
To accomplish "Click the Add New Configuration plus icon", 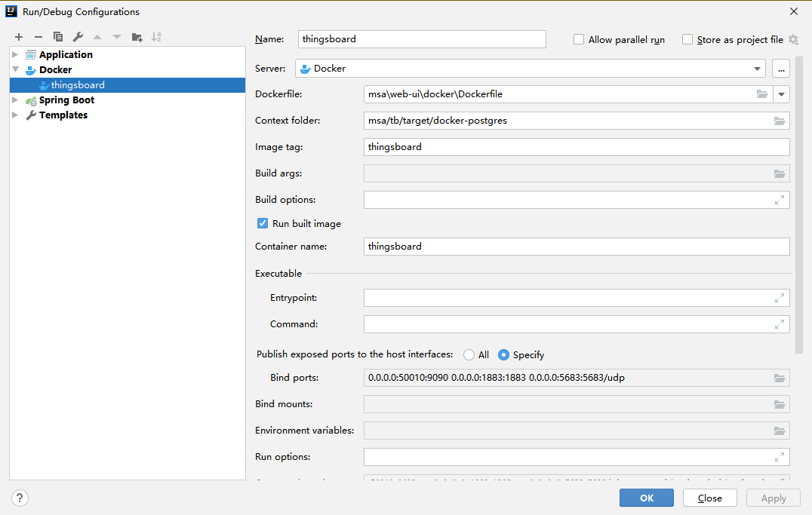I will click(19, 37).
